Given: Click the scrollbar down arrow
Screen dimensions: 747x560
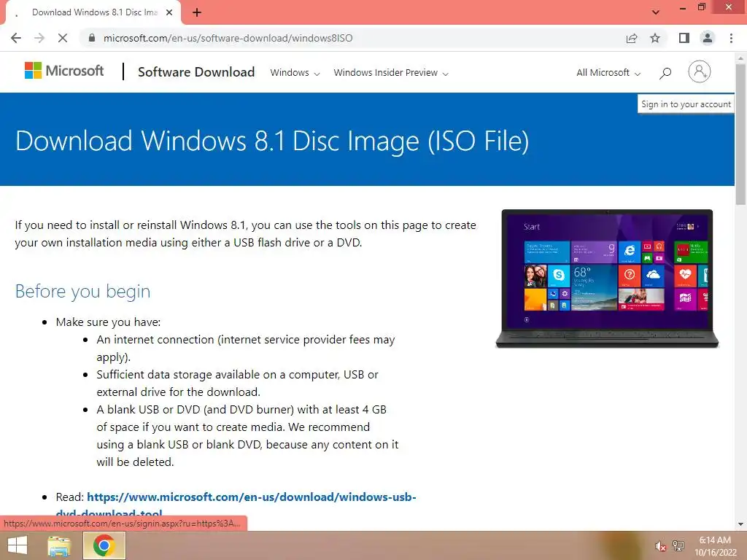Looking at the screenshot, I should pyautogui.click(x=741, y=524).
